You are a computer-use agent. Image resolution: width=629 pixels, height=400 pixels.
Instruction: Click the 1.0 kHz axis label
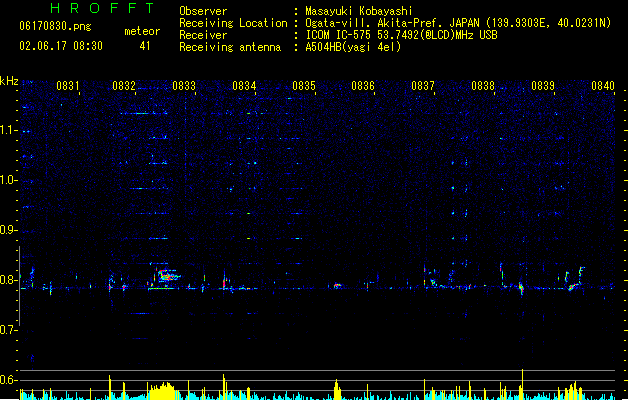point(8,180)
